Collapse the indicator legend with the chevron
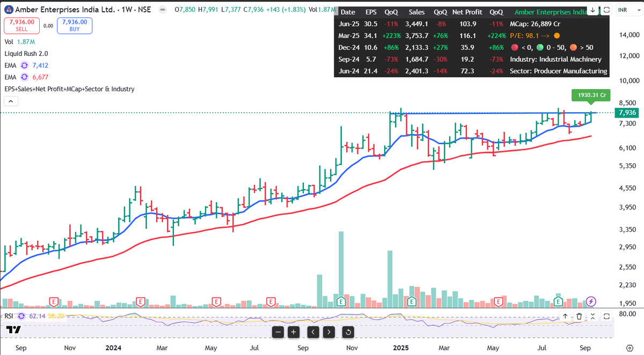 tap(11, 101)
